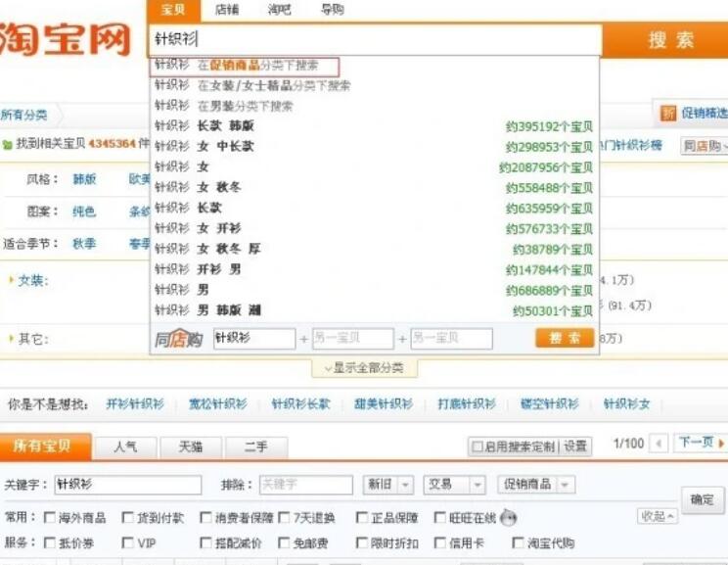
Task: Click the Taobao logo
Action: 65,39
